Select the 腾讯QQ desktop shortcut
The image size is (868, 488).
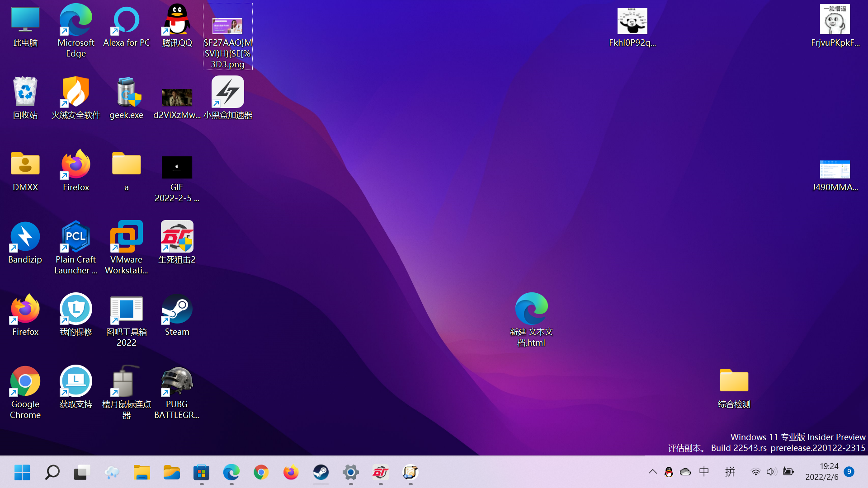pyautogui.click(x=177, y=26)
